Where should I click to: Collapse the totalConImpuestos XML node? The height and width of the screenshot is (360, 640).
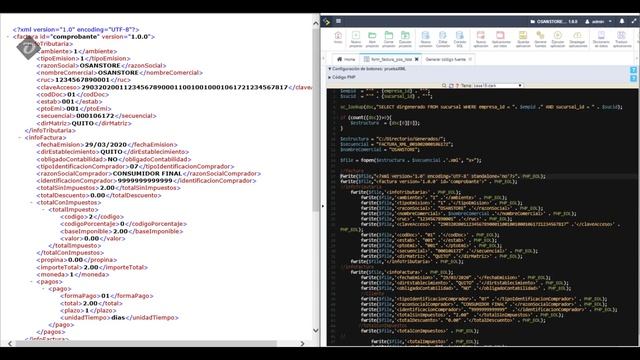click(x=32, y=202)
